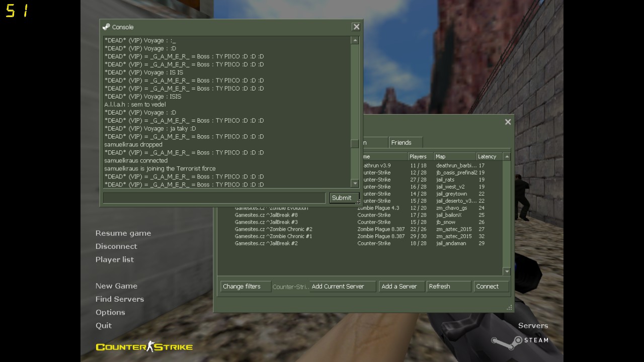This screenshot has width=644, height=362.
Task: Click the Counter-Stri... filter status text
Action: click(290, 287)
